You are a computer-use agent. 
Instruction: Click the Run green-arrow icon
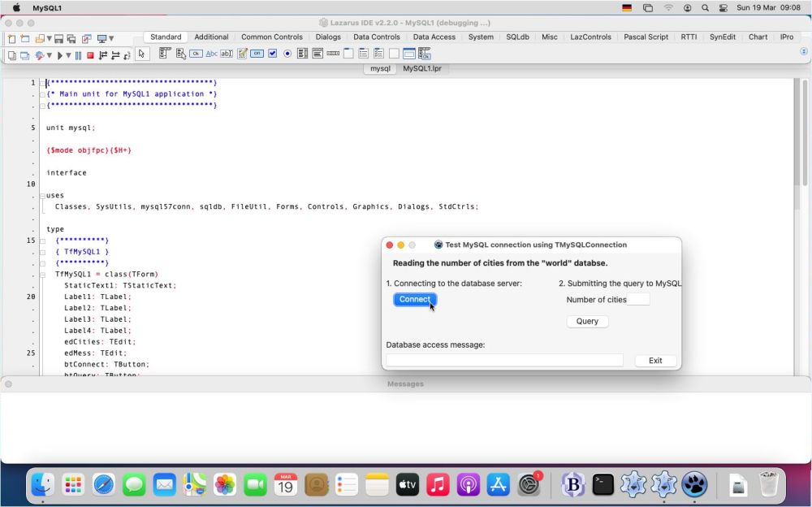[x=60, y=55]
